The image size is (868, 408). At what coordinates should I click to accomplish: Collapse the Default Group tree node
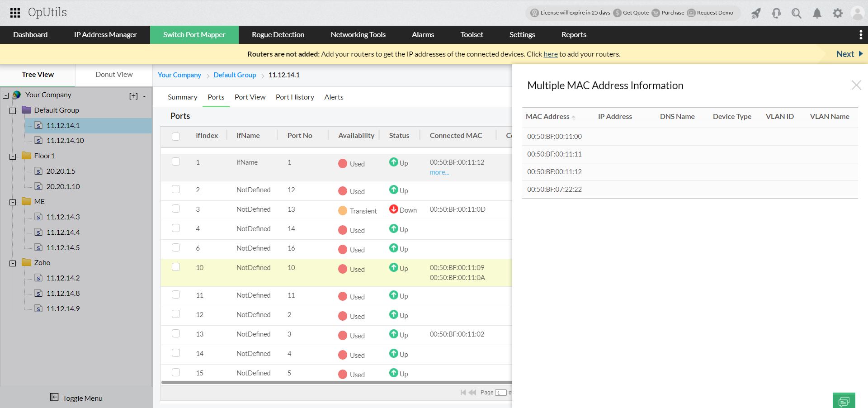coord(13,111)
